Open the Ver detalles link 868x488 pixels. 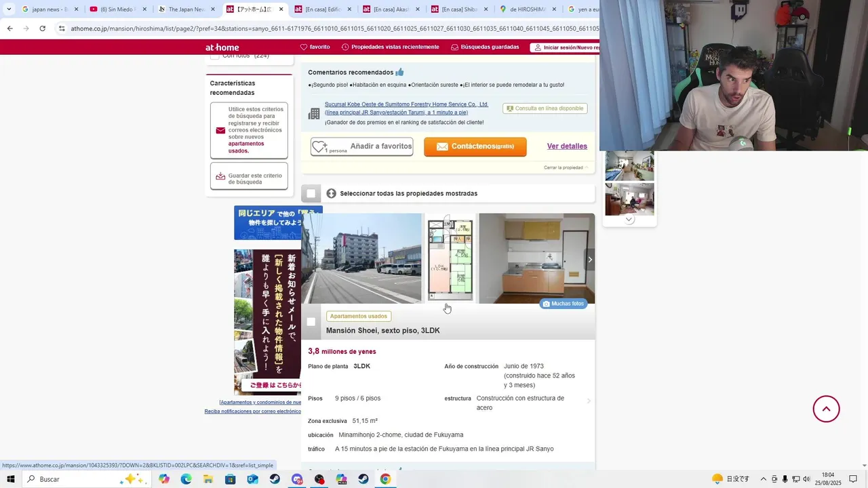tap(567, 146)
